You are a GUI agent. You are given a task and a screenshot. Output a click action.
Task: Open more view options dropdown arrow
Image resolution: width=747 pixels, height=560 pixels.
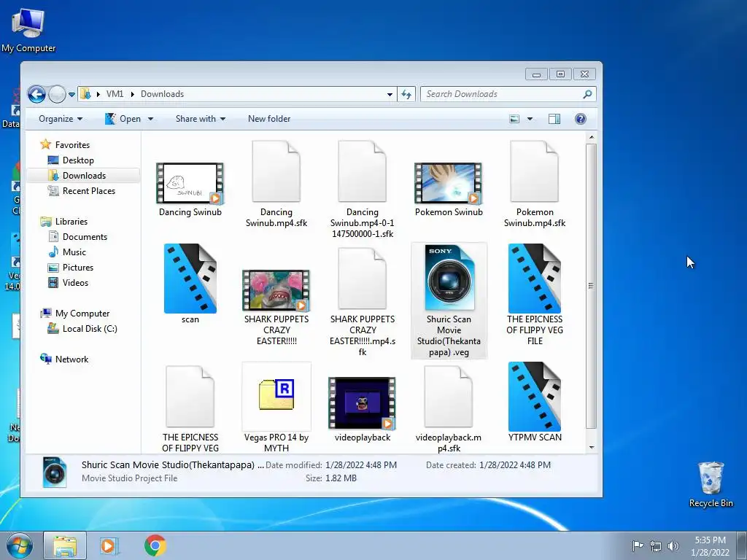[x=530, y=119]
